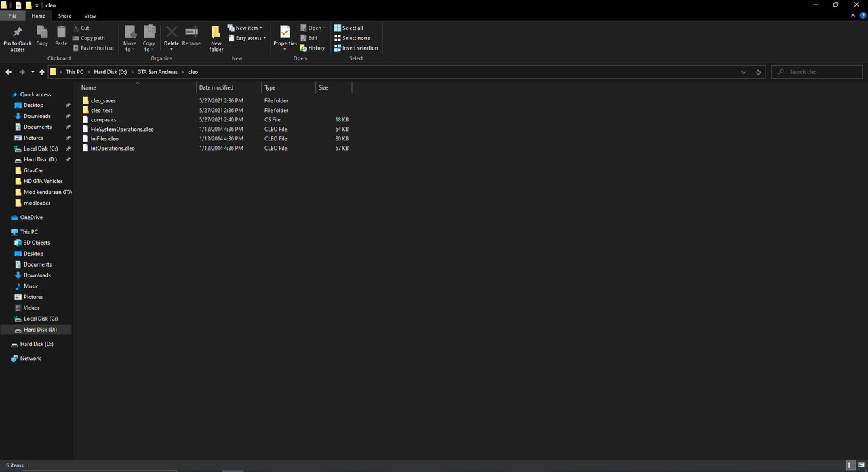Open Quick access in navigation pane
Screen dimensions: 868x472
(x=35, y=94)
